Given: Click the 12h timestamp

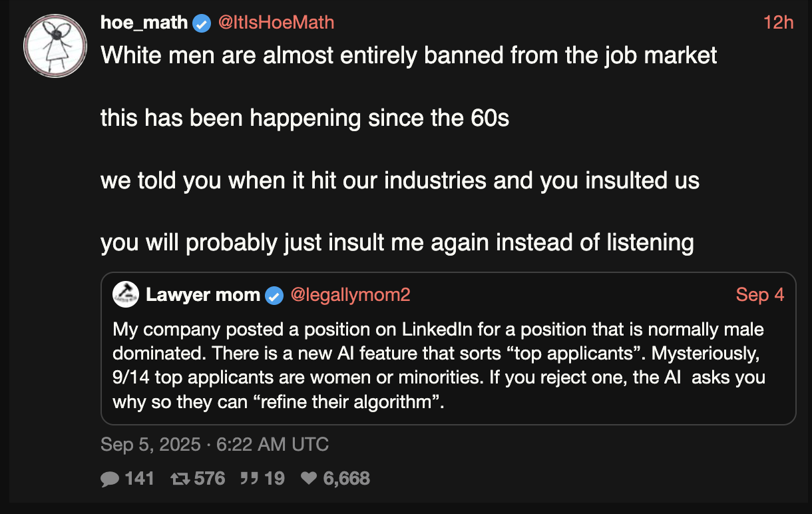Looking at the screenshot, I should point(778,23).
